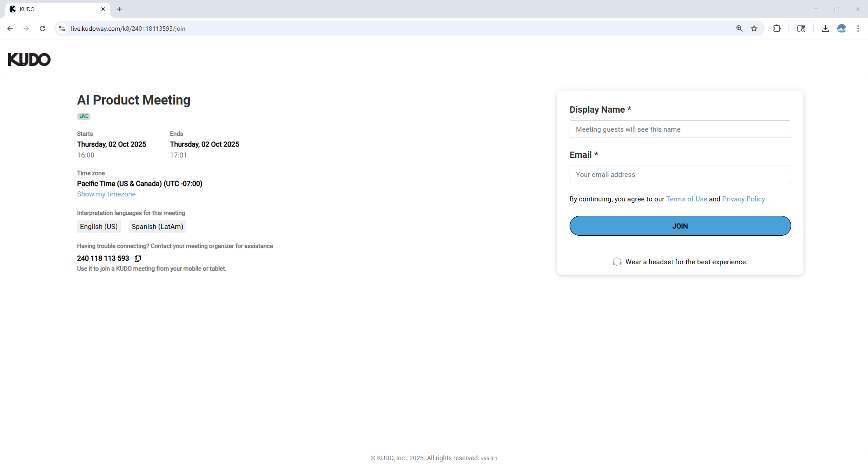Open Chrome's three-dot menu

[858, 29]
